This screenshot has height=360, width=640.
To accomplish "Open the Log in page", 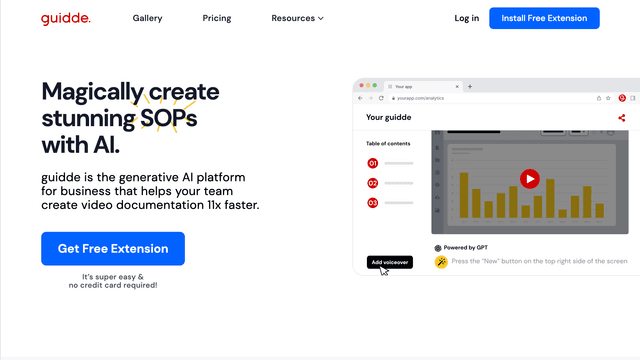I will [467, 18].
